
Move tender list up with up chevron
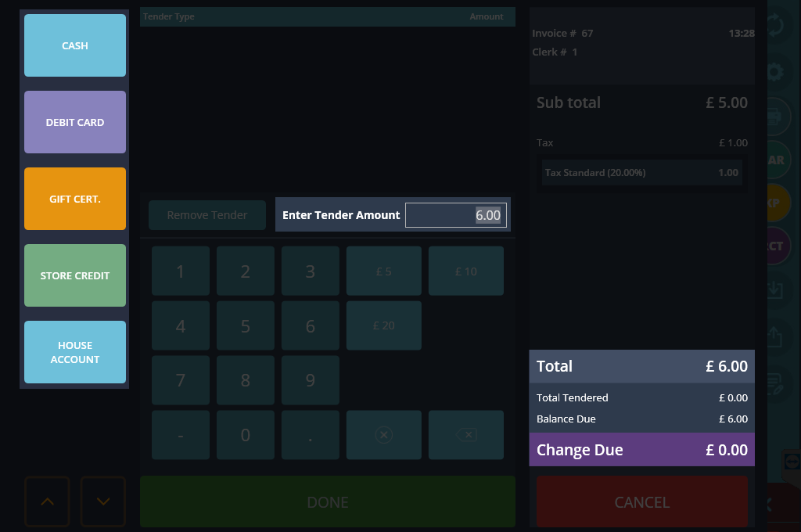click(48, 501)
